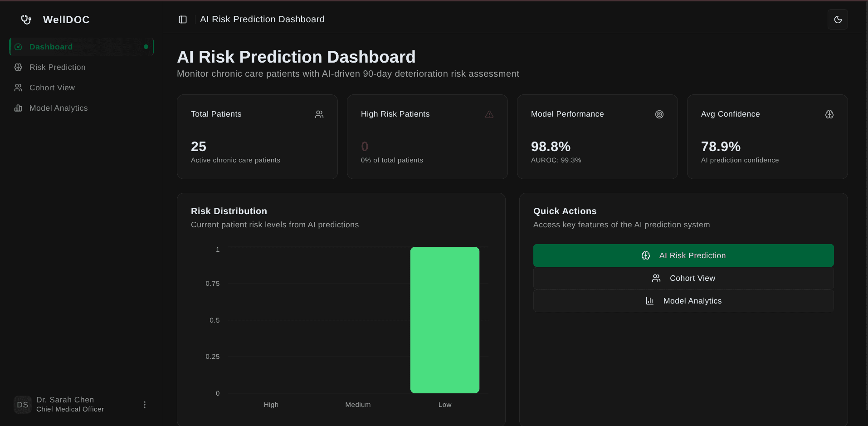
Task: Click the WellDOC stethoscope logo icon
Action: (26, 20)
